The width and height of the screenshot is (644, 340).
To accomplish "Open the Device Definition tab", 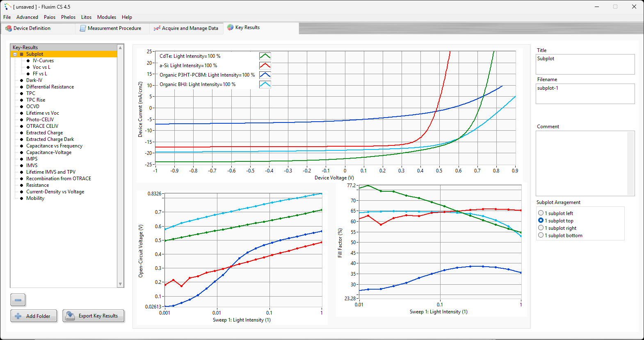I will coord(38,28).
